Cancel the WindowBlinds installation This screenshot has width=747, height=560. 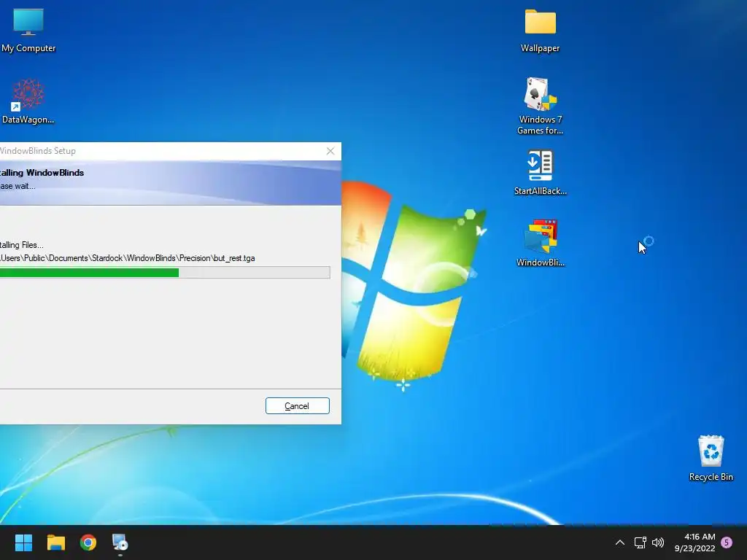click(x=298, y=405)
